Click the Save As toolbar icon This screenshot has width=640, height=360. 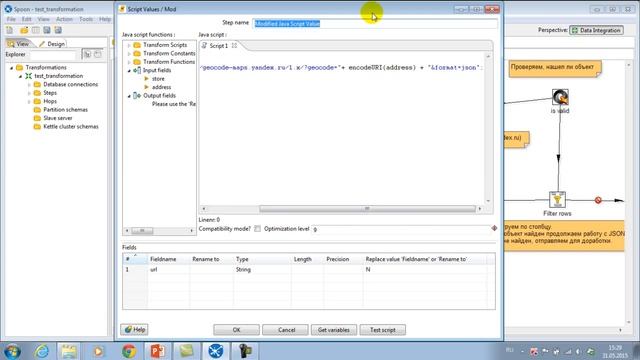tap(58, 30)
